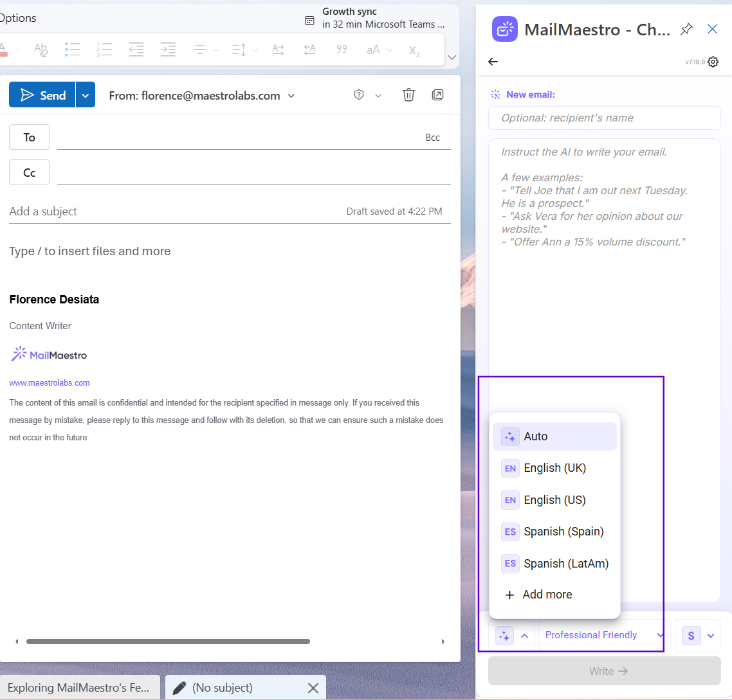Click the font color button
Screen dimensions: 732x700
(4, 49)
